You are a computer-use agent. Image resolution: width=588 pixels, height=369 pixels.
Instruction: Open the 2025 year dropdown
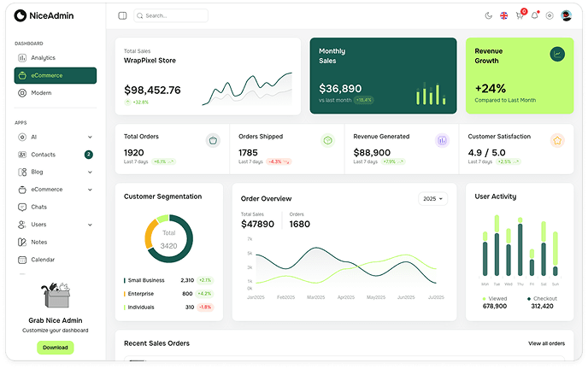432,199
